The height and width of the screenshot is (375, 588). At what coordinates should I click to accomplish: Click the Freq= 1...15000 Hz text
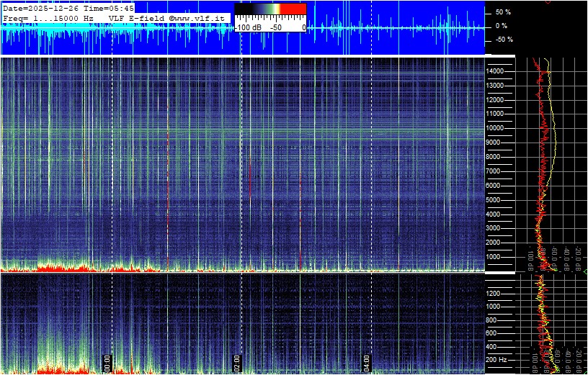(x=48, y=17)
